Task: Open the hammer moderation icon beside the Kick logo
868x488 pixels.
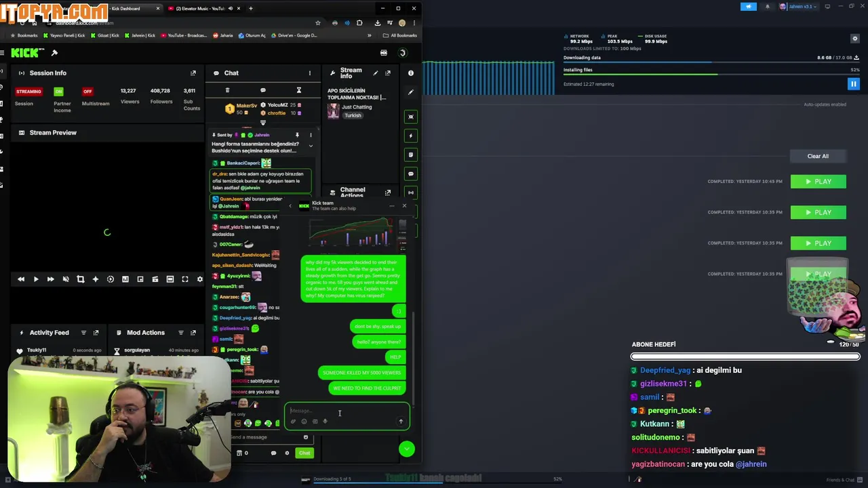Action: (54, 53)
